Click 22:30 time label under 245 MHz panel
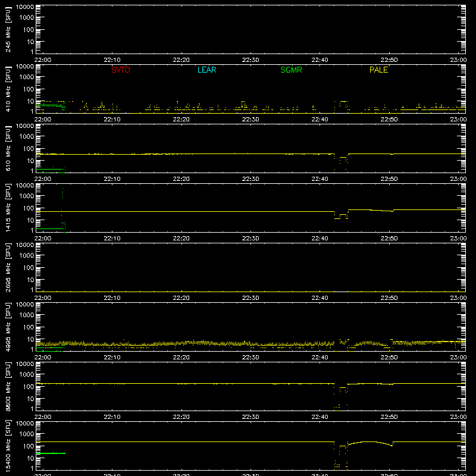Image resolution: width=476 pixels, height=476 pixels. tap(250, 60)
